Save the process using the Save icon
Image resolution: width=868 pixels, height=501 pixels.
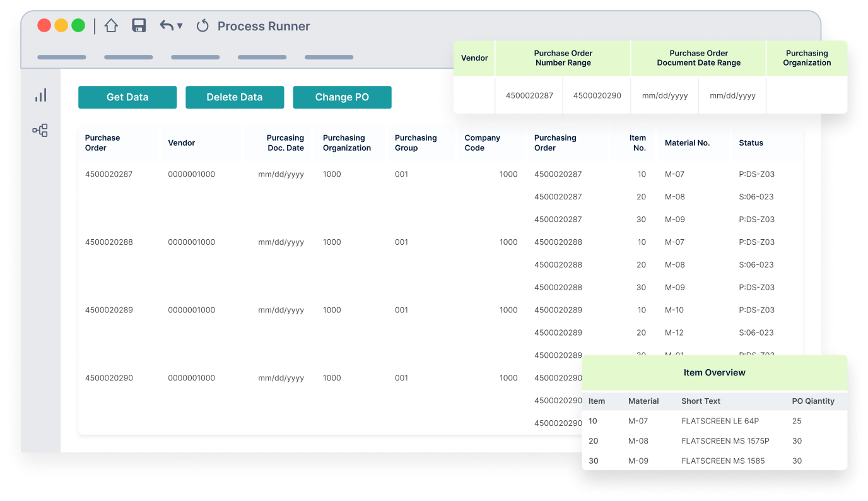tap(139, 25)
